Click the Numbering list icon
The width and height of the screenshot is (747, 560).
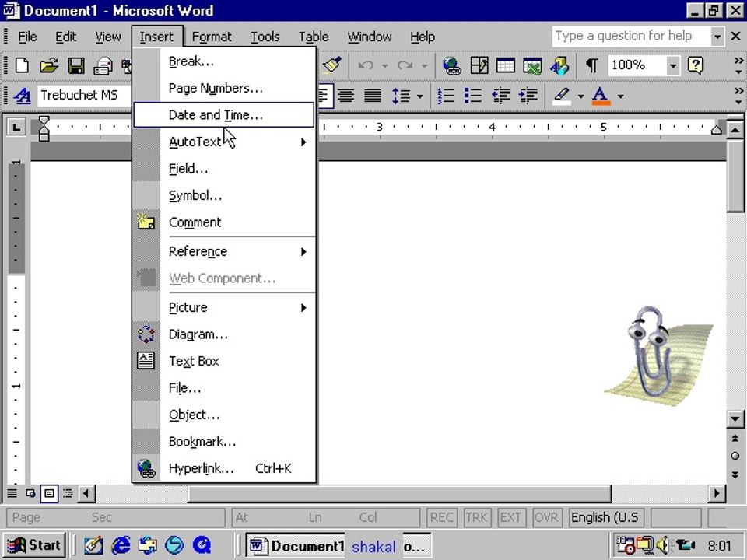pos(447,96)
